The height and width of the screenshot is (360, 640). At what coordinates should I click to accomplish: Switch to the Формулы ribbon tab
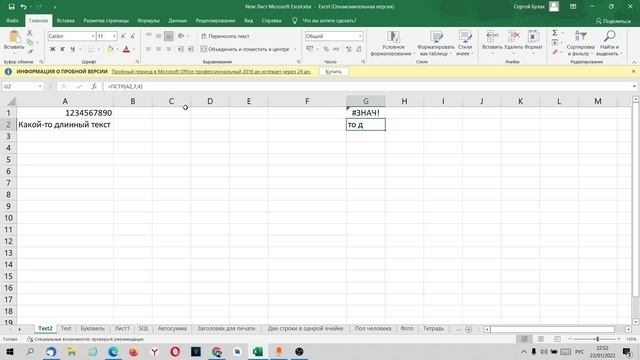tap(149, 20)
